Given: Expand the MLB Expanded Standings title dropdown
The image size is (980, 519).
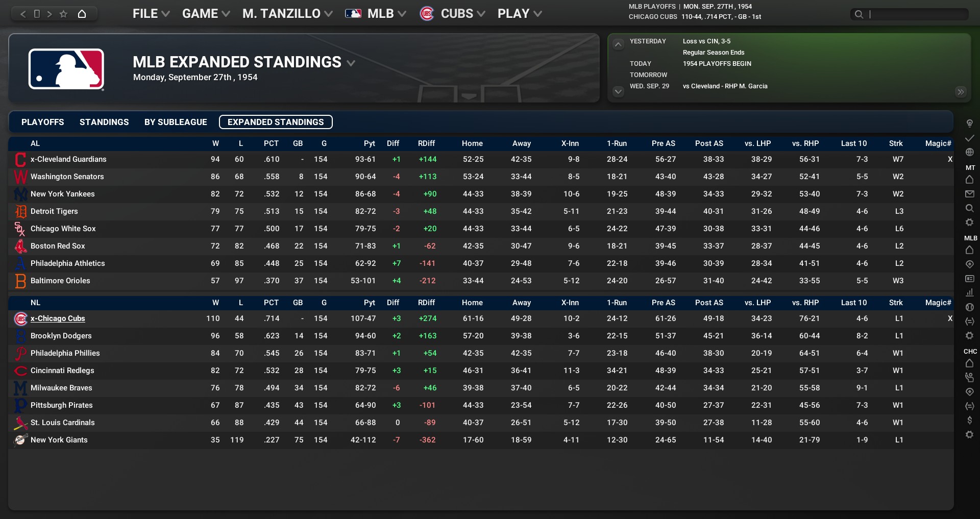Looking at the screenshot, I should click(x=351, y=63).
